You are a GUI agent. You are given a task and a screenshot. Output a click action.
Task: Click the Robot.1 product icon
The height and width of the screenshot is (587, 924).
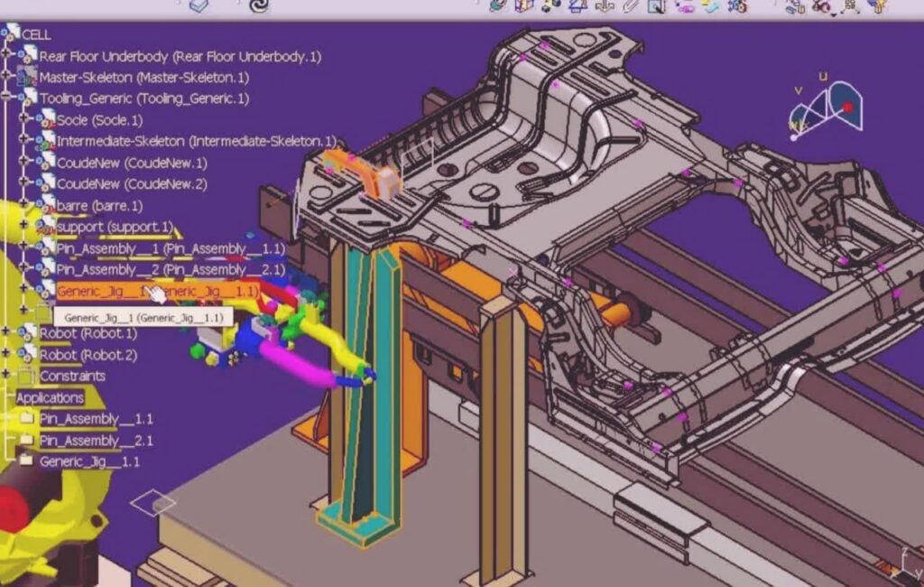(x=27, y=333)
